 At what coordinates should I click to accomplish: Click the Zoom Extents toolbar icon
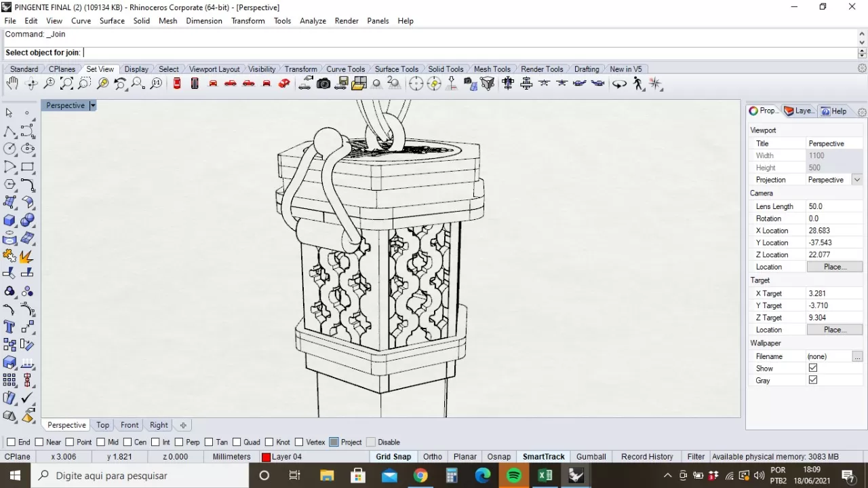click(x=66, y=83)
